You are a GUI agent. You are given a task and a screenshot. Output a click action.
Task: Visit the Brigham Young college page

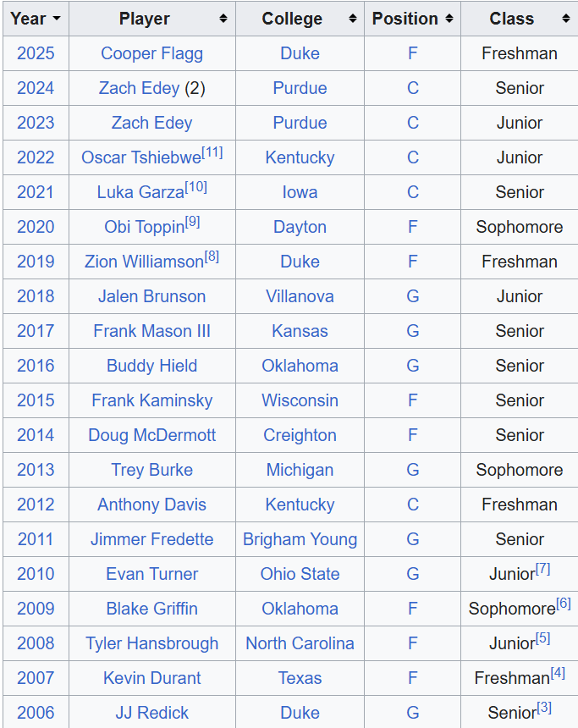pos(300,539)
